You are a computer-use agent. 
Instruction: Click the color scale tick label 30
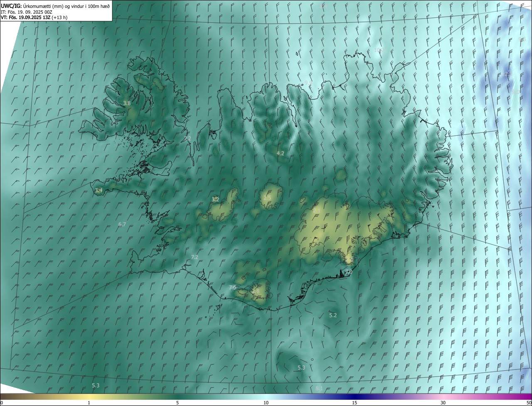(x=443, y=403)
